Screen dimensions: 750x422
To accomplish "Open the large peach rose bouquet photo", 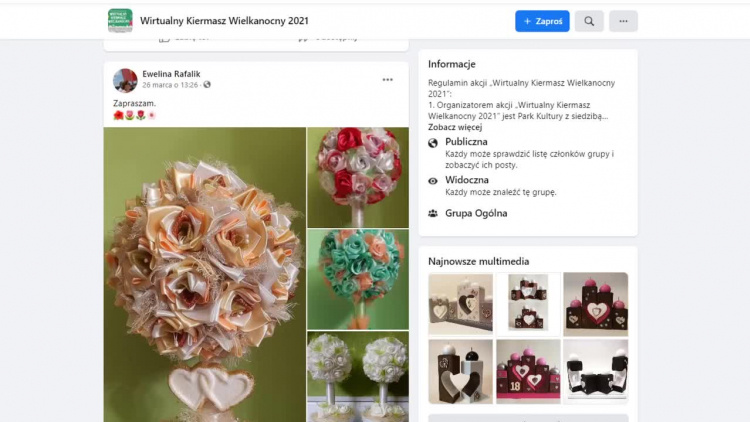I will tap(204, 274).
